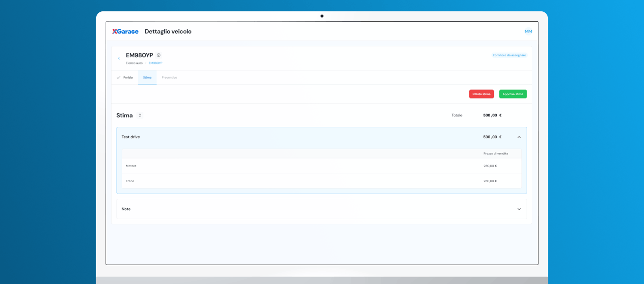
Task: Select the Stima tab
Action: pyautogui.click(x=147, y=77)
